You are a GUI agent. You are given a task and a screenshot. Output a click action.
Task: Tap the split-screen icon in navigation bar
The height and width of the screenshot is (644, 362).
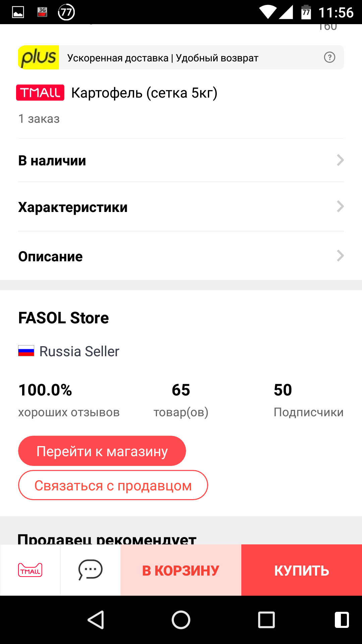click(342, 620)
